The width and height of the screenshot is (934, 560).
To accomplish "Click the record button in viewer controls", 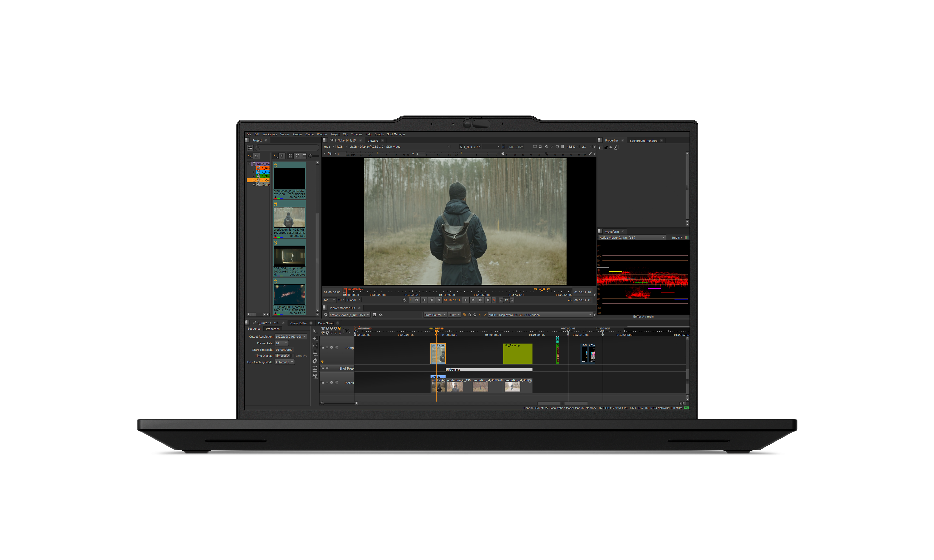I will pos(494,300).
